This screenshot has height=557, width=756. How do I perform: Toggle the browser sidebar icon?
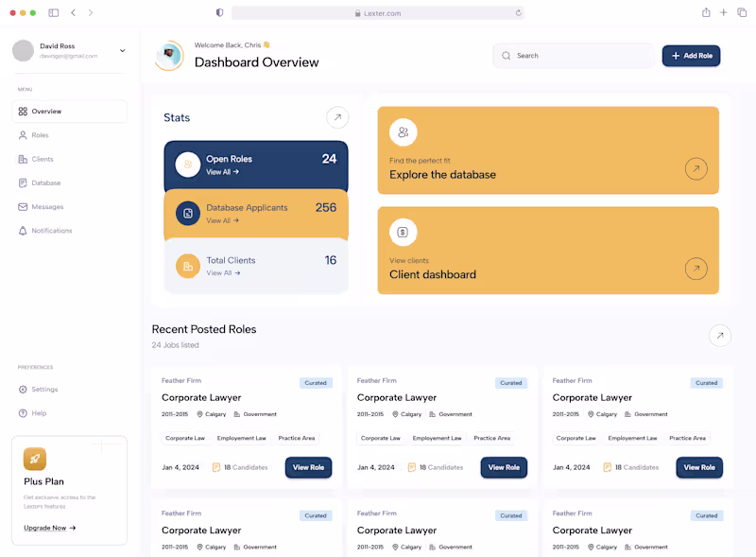pos(54,13)
